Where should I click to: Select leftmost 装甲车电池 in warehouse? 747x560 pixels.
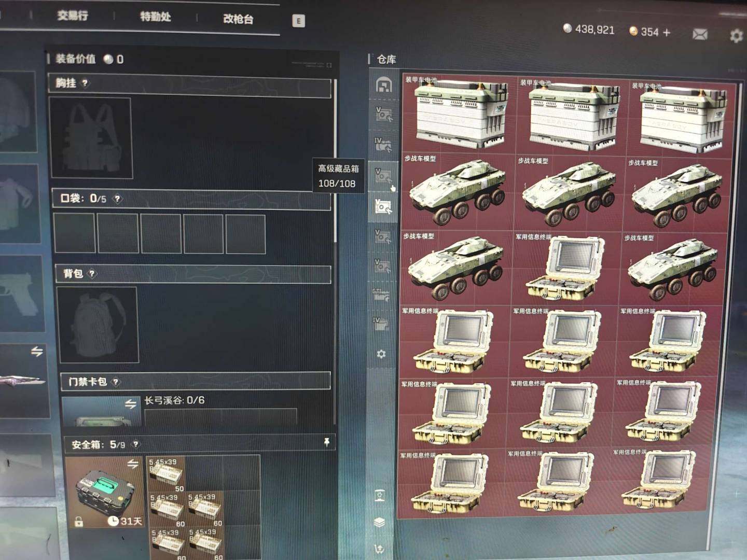coord(459,113)
